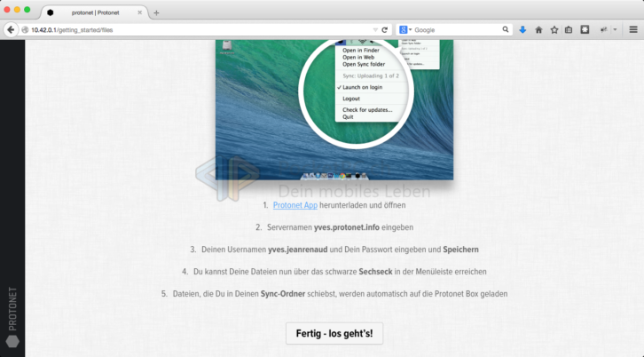This screenshot has height=357, width=644.
Task: Open the 'Protonet App' download link
Action: point(295,204)
